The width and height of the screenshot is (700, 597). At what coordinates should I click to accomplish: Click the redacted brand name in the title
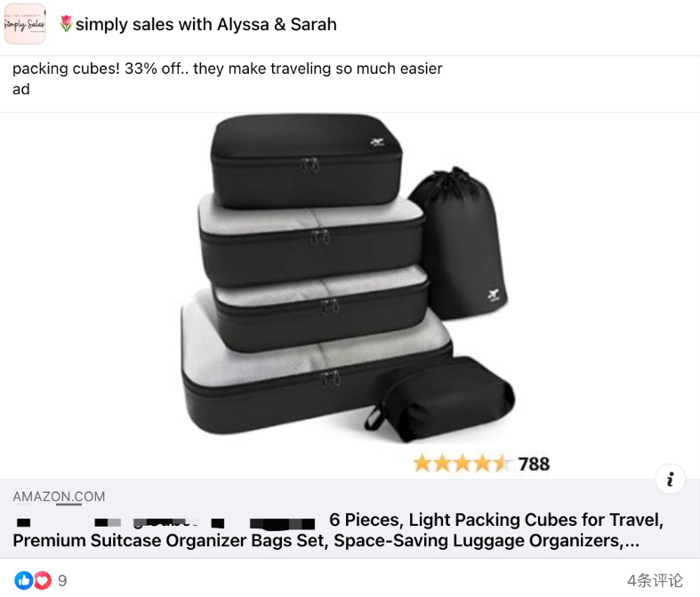click(x=165, y=521)
